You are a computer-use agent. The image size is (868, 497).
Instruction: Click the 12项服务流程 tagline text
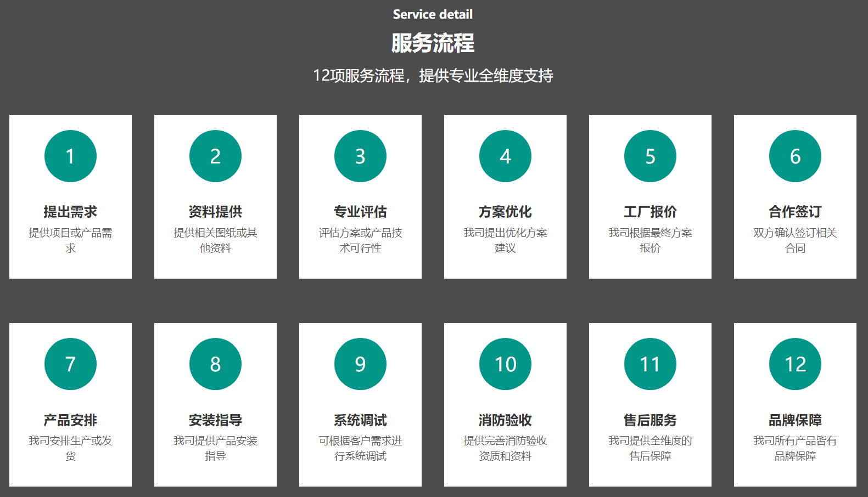[x=433, y=76]
